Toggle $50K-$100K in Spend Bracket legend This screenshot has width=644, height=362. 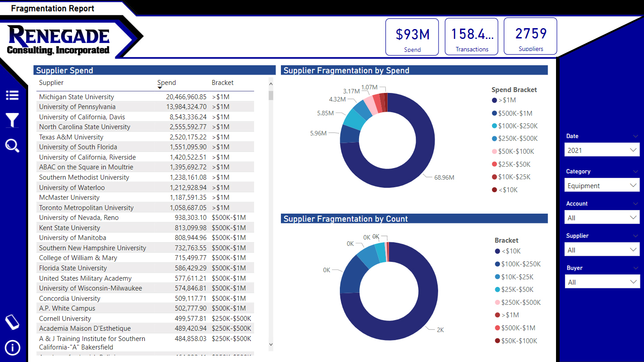click(513, 152)
